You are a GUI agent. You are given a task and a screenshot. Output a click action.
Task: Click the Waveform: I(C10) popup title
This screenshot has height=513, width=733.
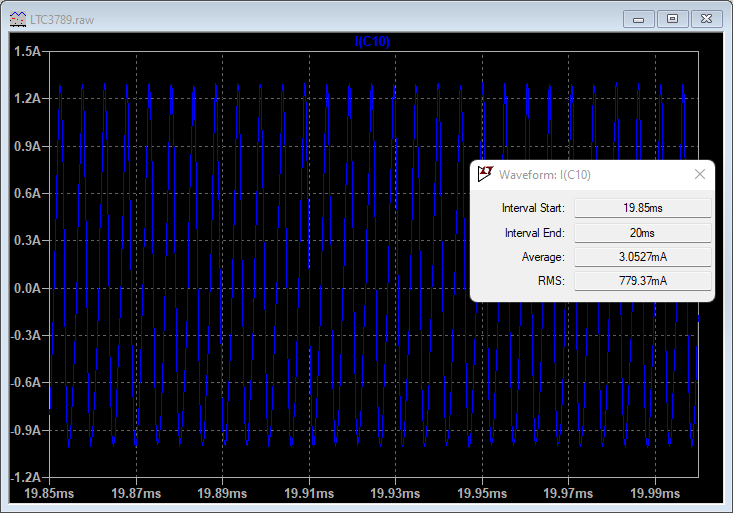coord(545,175)
